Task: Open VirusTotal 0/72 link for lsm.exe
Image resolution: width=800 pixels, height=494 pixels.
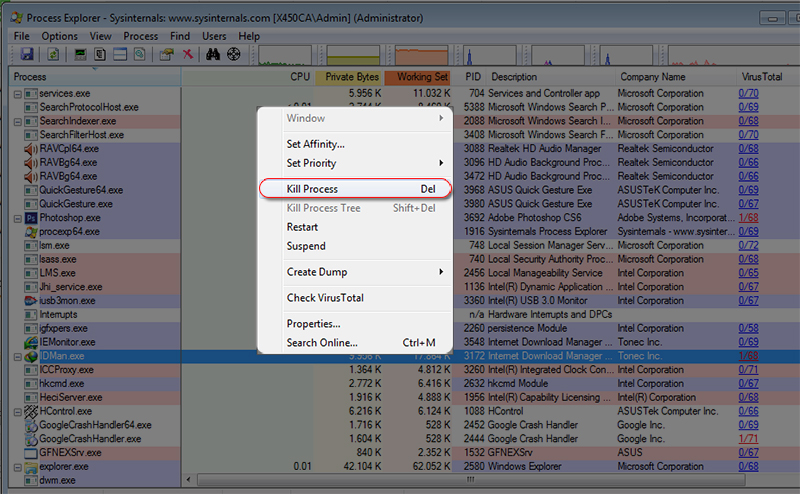Action: pyautogui.click(x=748, y=245)
